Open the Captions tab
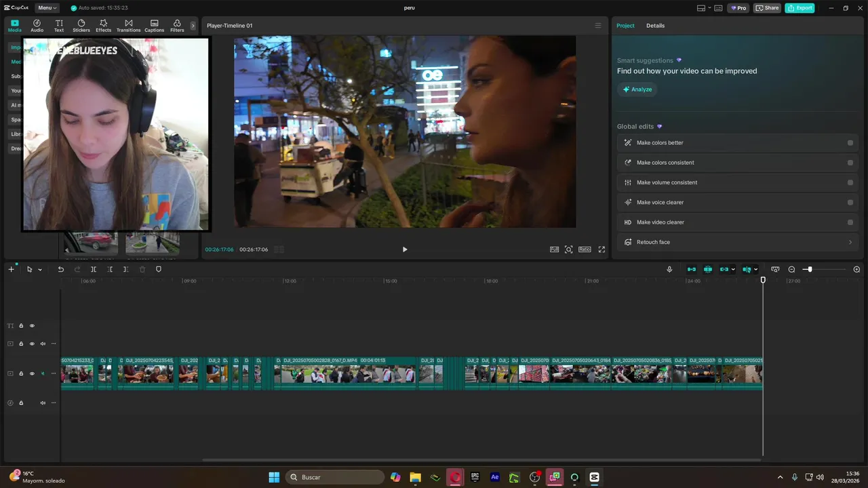868x488 pixels. point(154,26)
